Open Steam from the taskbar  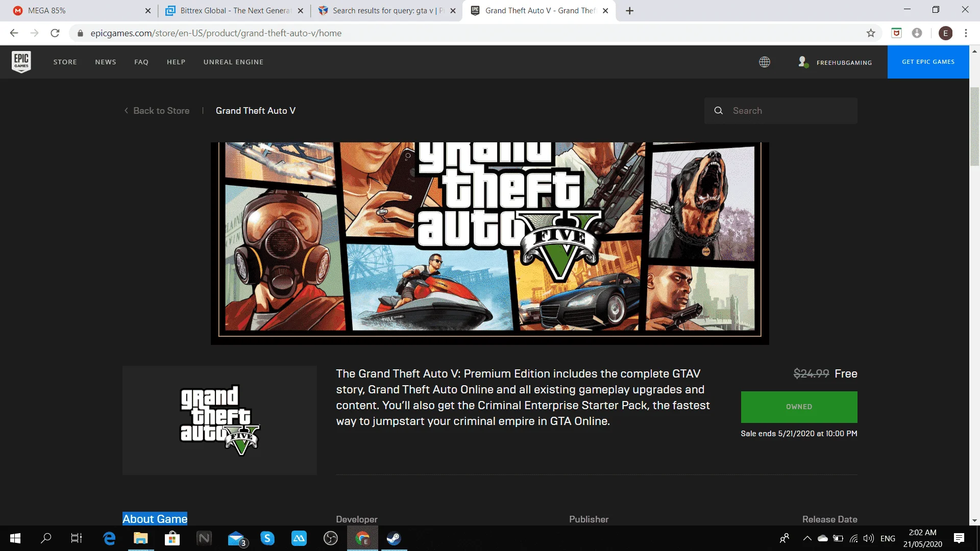coord(394,538)
